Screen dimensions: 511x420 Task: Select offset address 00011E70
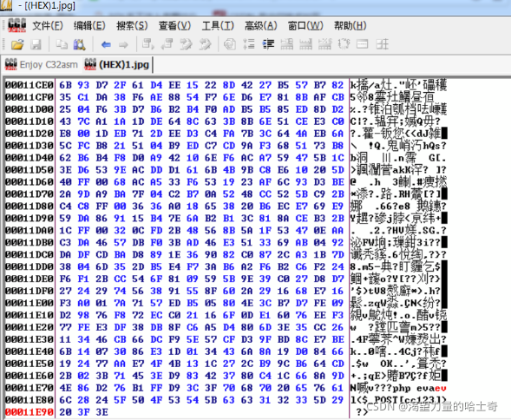(x=29, y=388)
